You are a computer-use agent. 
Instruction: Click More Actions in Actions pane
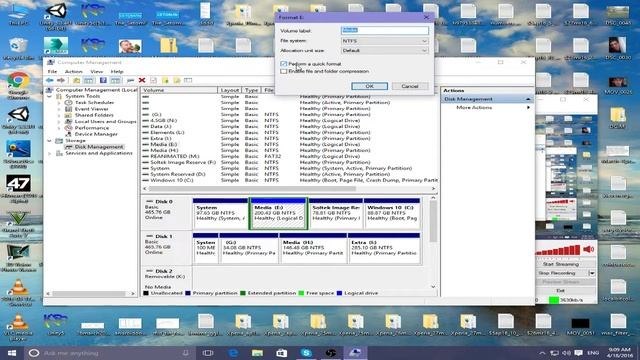[x=474, y=107]
